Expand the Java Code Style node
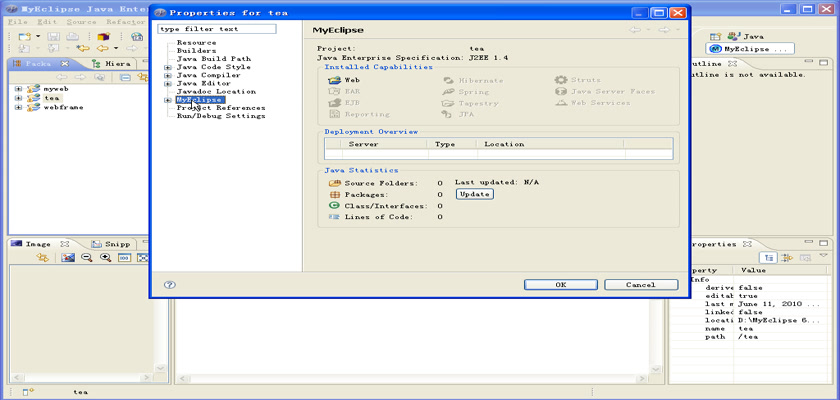 (168, 67)
